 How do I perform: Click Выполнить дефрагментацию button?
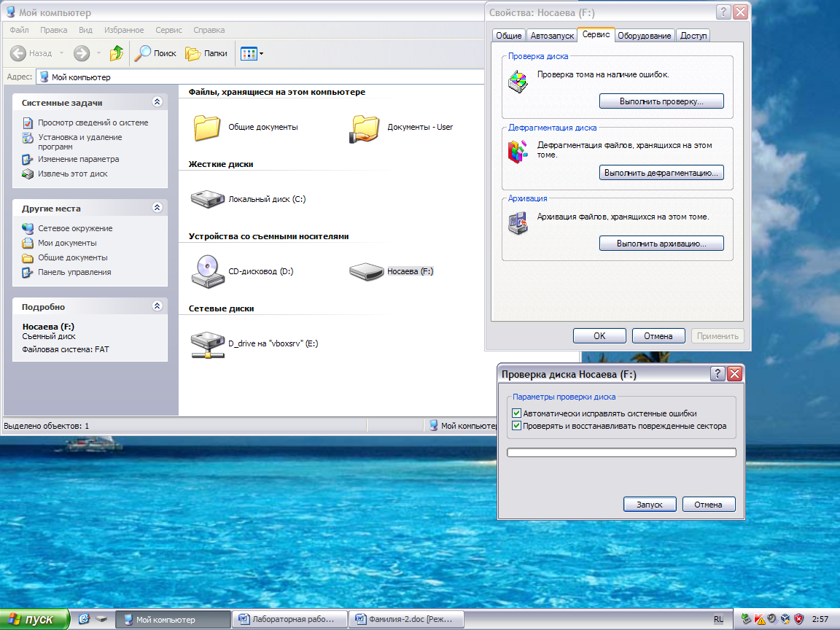(x=661, y=173)
